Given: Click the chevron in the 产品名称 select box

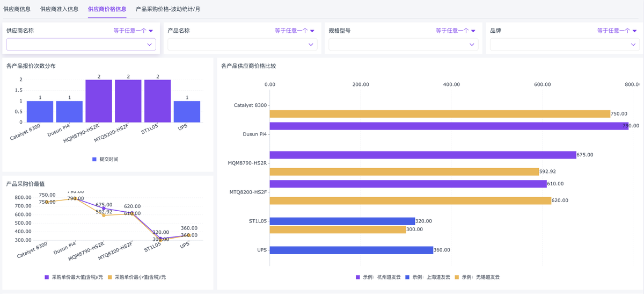Looking at the screenshot, I should 311,45.
